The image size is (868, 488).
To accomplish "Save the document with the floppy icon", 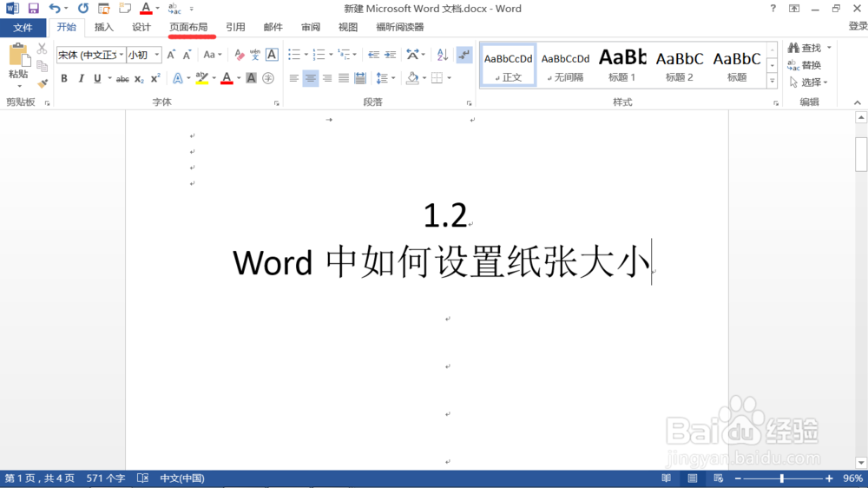I will tap(34, 9).
